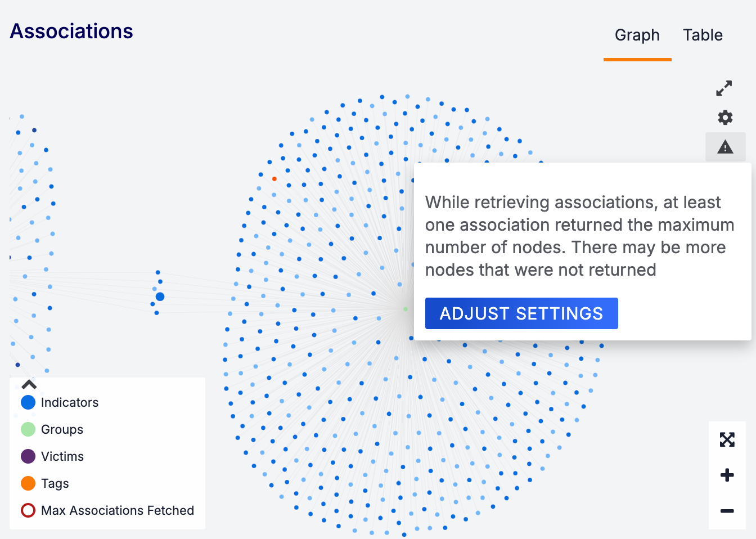Click the warning triangle alert icon
Viewport: 756px width, 539px height.
(725, 147)
